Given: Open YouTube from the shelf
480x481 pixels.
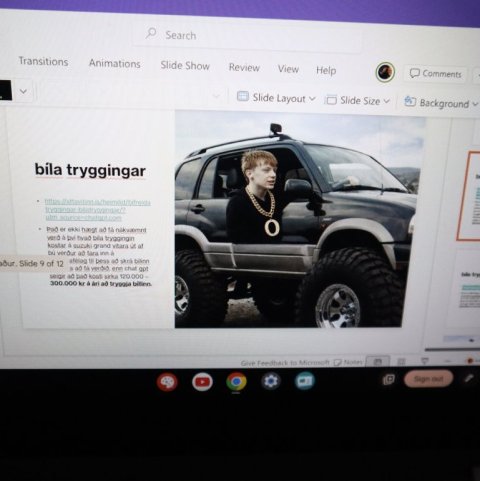Looking at the screenshot, I should pyautogui.click(x=202, y=382).
